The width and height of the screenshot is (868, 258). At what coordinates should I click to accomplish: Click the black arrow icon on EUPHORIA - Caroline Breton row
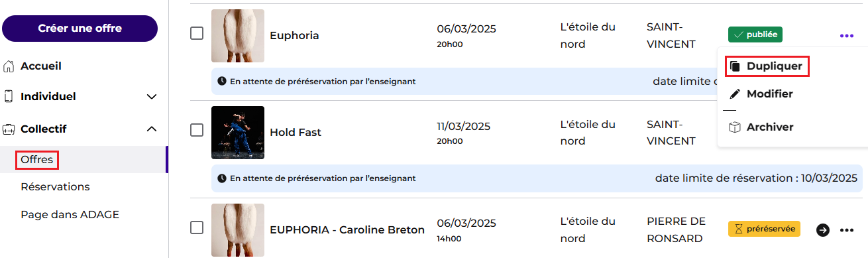[x=822, y=230]
